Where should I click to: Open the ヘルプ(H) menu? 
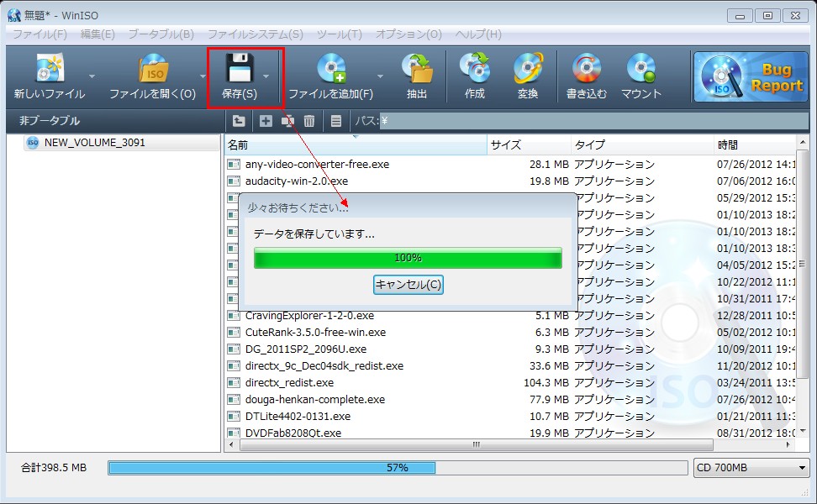coord(478,34)
